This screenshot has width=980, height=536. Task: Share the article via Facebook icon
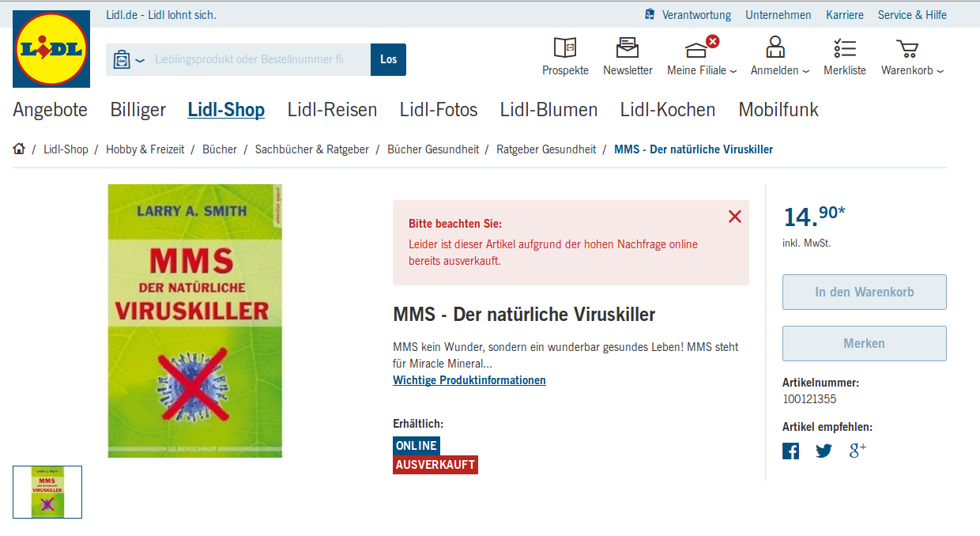click(791, 451)
